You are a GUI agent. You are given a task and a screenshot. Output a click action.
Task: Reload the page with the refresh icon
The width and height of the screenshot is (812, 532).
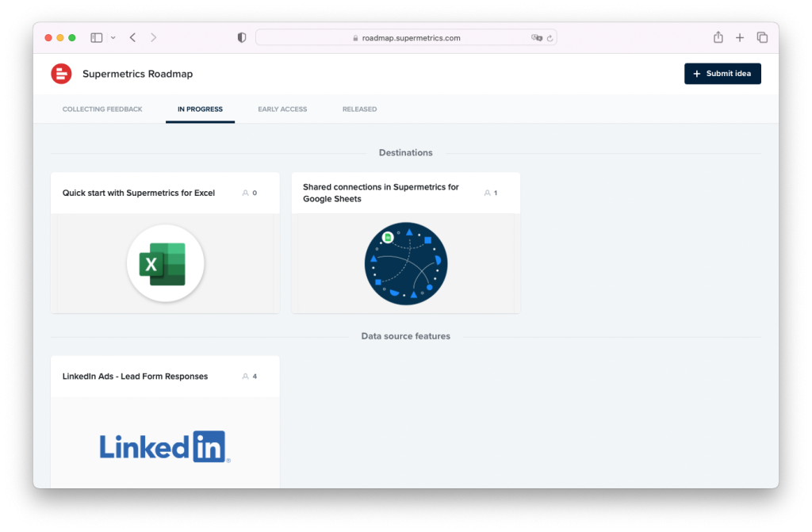[x=550, y=38]
